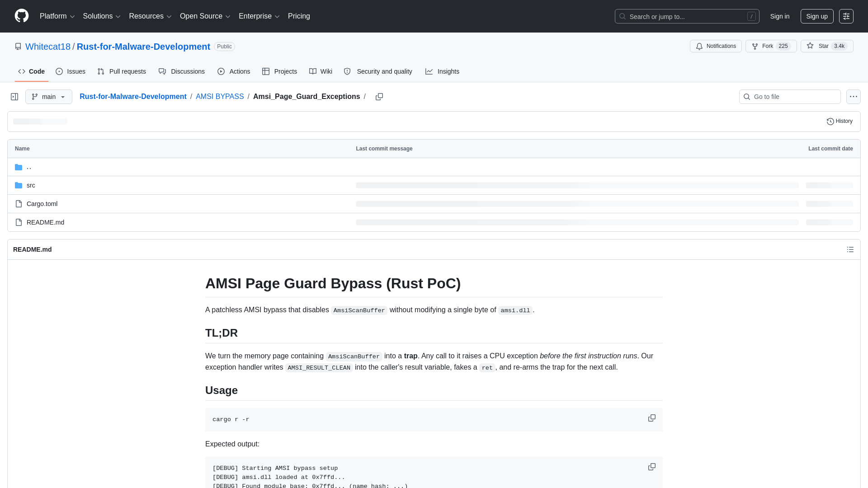Expand the Open Source menu

(x=205, y=16)
